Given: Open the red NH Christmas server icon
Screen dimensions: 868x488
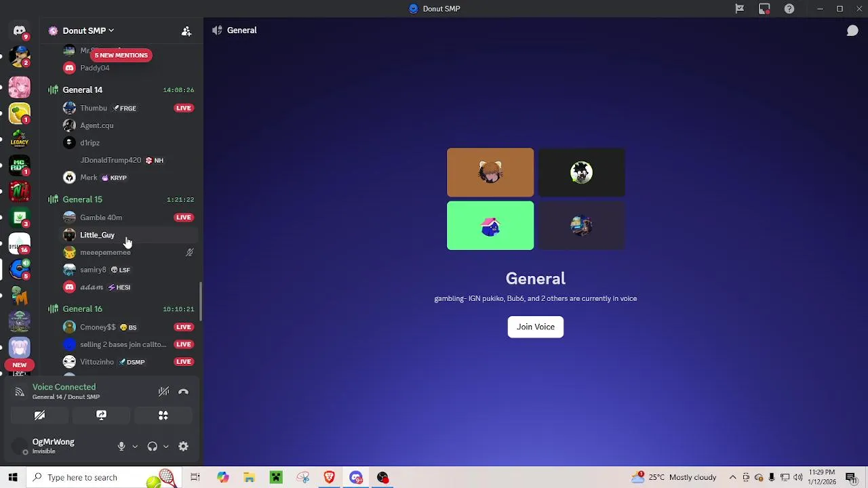Looking at the screenshot, I should (x=19, y=191).
